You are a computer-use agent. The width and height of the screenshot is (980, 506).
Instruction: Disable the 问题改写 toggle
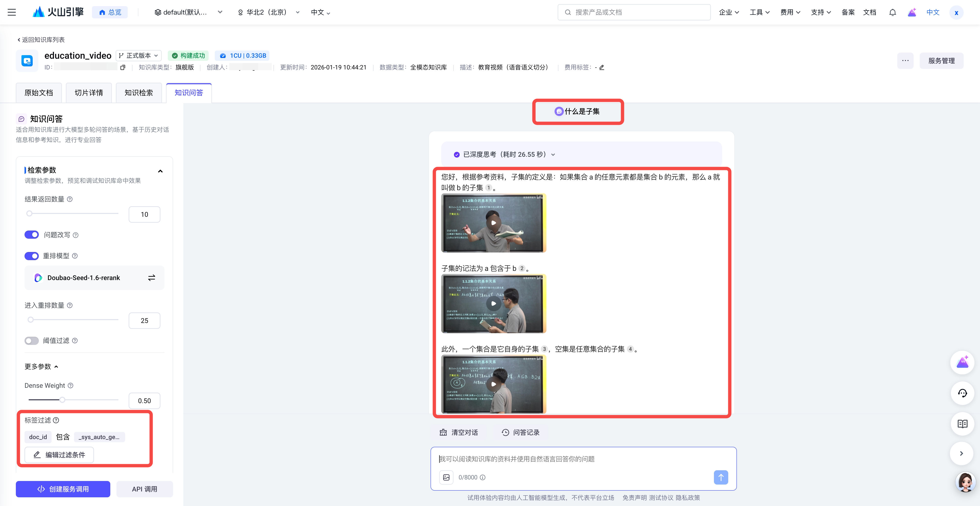(x=32, y=235)
